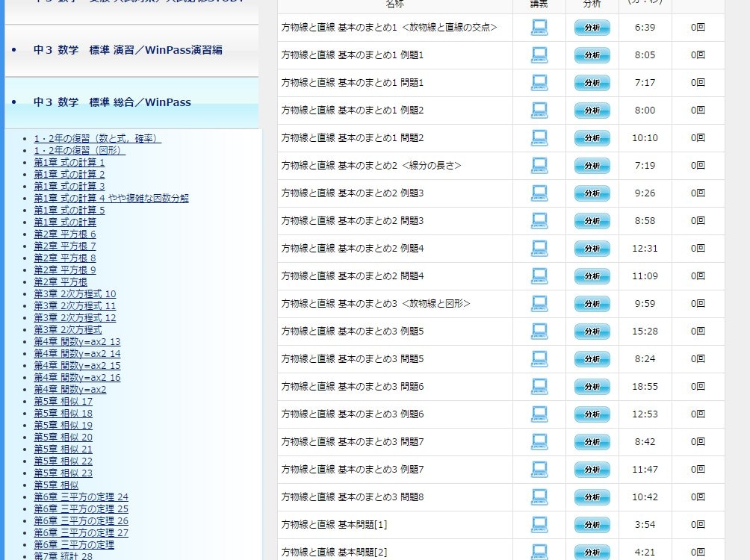Open 第5章 相似 18 link
This screenshot has height=560, width=750.
(x=63, y=414)
